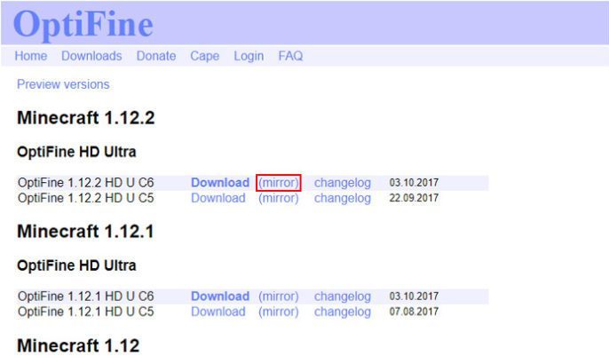Open mirror link for 1.12.1 HD U C5

coord(279,312)
